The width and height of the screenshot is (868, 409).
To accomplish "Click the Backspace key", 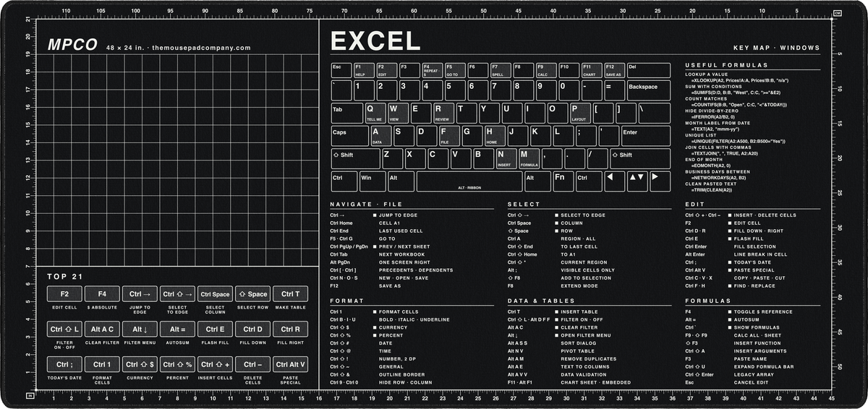I will coord(649,90).
